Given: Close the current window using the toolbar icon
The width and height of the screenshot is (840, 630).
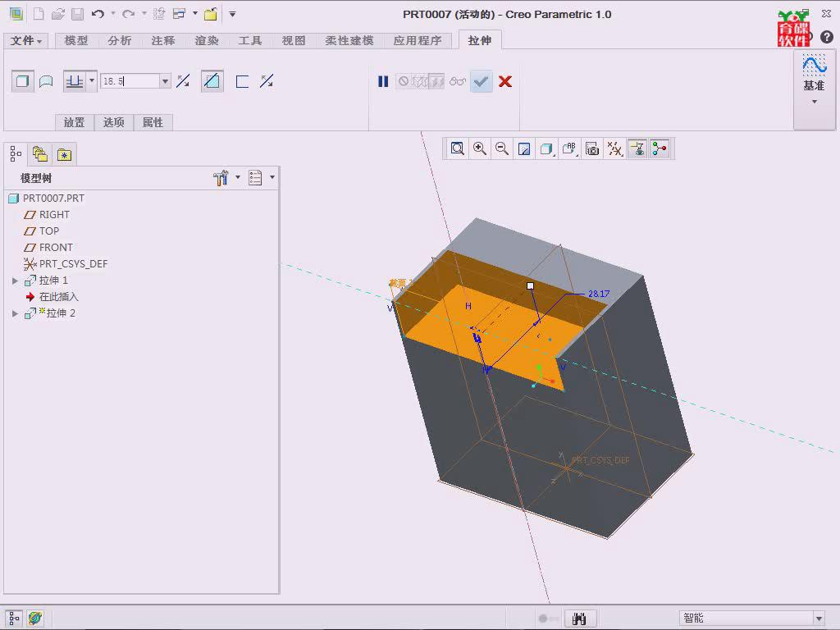Looking at the screenshot, I should pyautogui.click(x=211, y=14).
